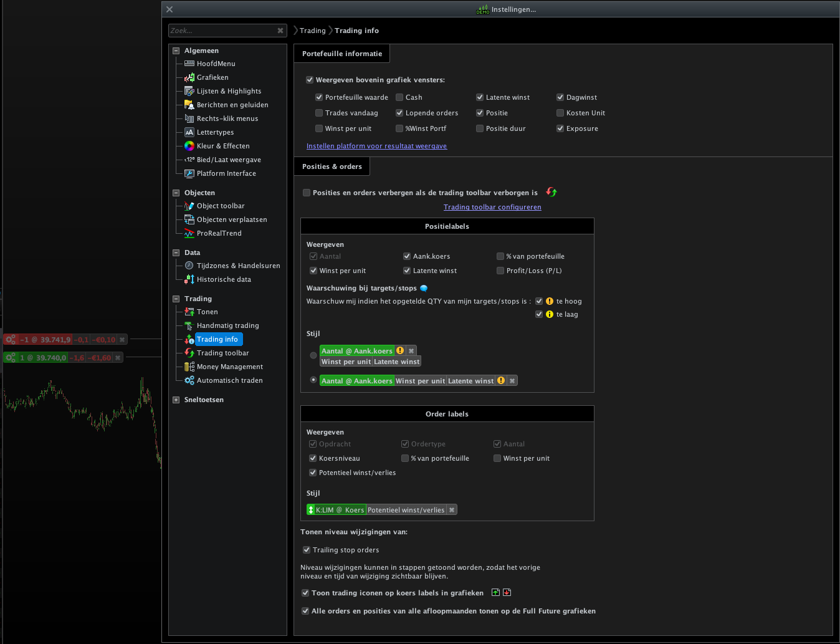840x644 pixels.
Task: Toggle Exposure checkbox
Action: pos(560,128)
